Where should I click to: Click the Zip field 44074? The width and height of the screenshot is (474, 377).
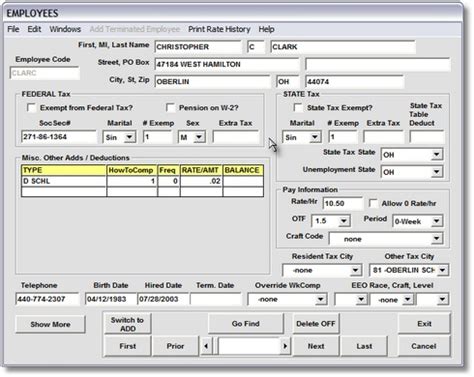[x=354, y=82]
